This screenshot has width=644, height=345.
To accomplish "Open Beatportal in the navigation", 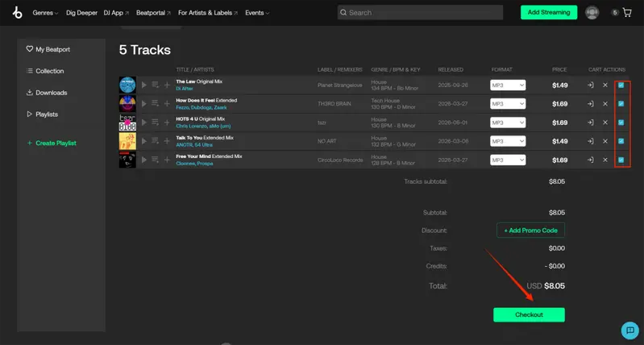I will (154, 13).
